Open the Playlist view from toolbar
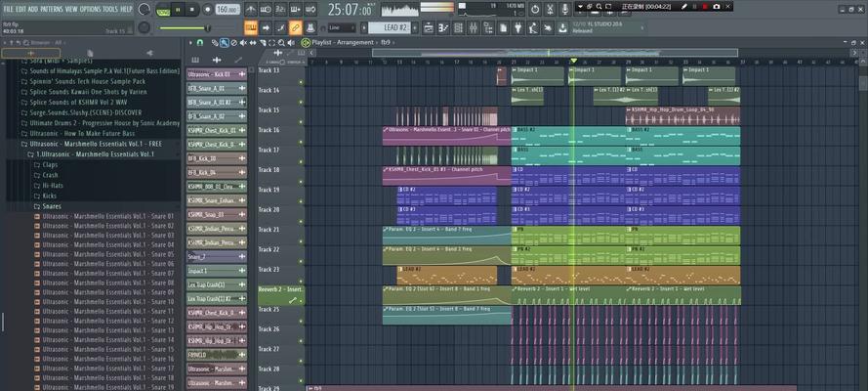The height and width of the screenshot is (391, 868). [429, 27]
